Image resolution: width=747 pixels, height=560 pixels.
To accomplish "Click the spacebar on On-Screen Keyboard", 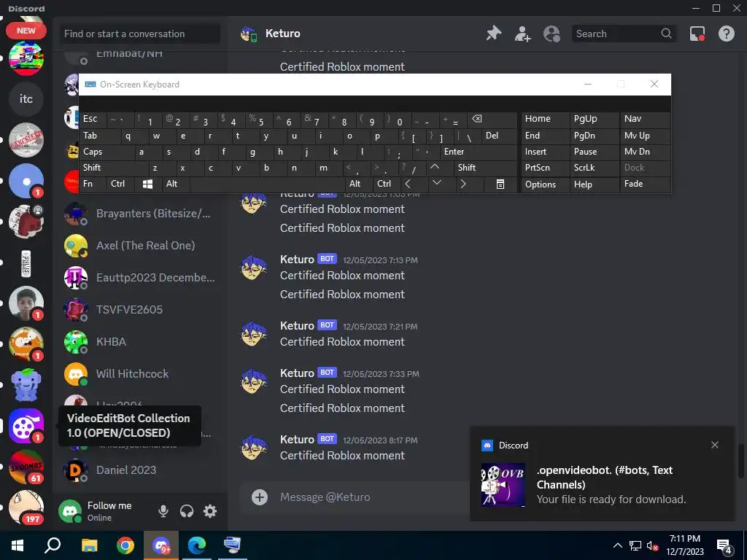I will click(x=267, y=184).
